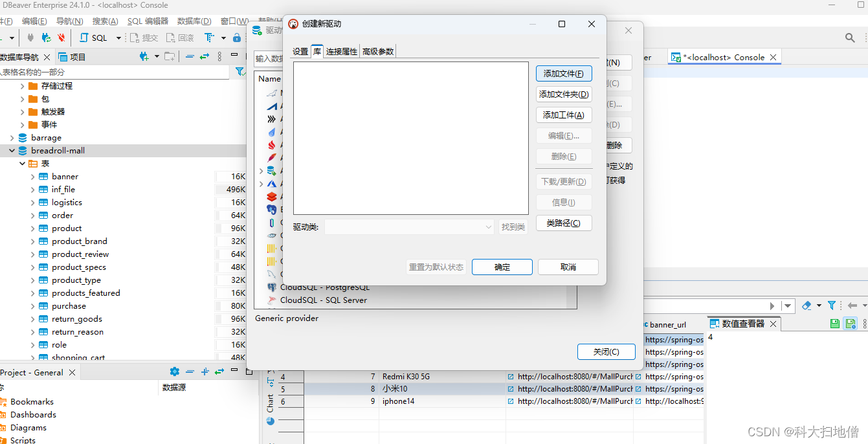The height and width of the screenshot is (444, 868).
Task: Click the reconnect plug icon in toolbar
Action: [46, 38]
